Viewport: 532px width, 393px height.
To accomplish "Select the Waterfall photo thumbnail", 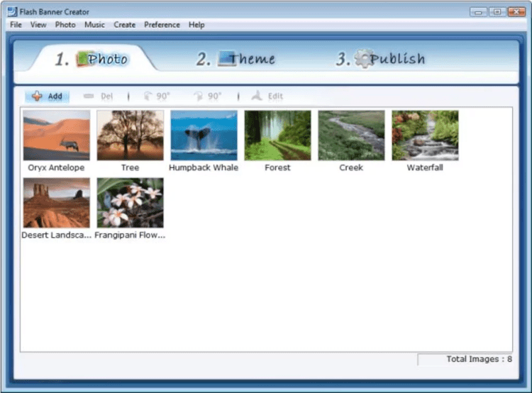I will coord(425,135).
